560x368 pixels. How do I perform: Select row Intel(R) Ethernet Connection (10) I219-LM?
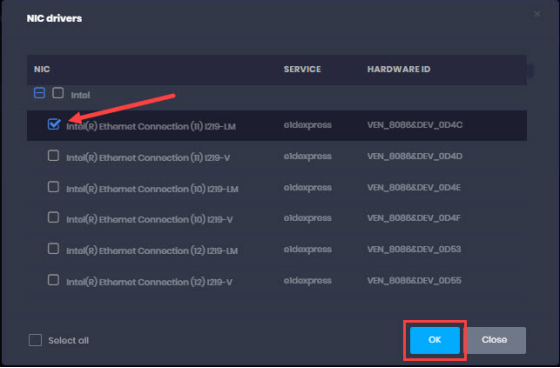(277, 188)
